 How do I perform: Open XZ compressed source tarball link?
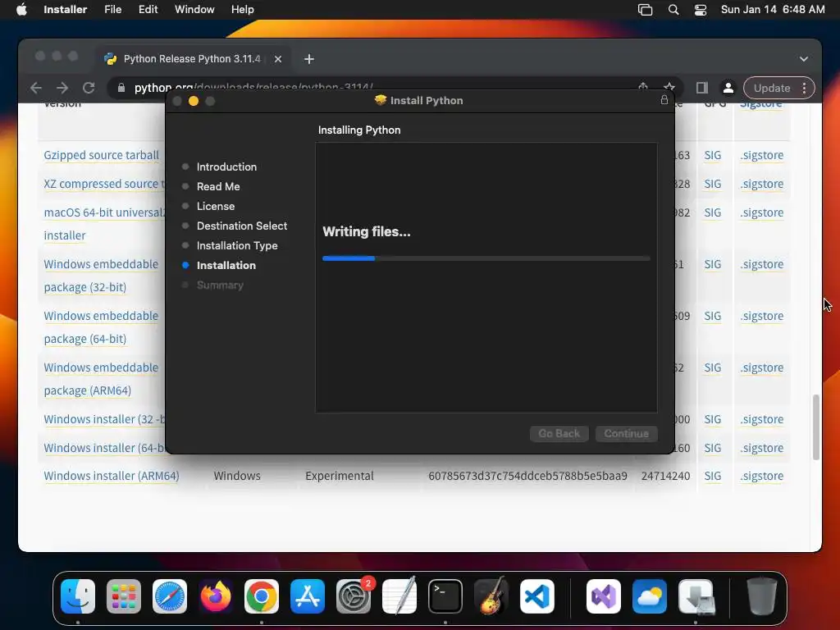pyautogui.click(x=104, y=184)
